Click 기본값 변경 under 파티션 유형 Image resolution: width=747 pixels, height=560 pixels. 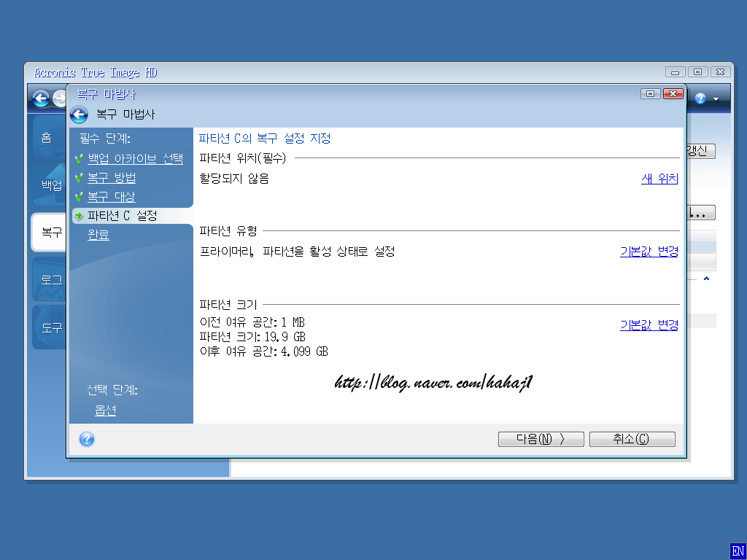(649, 252)
